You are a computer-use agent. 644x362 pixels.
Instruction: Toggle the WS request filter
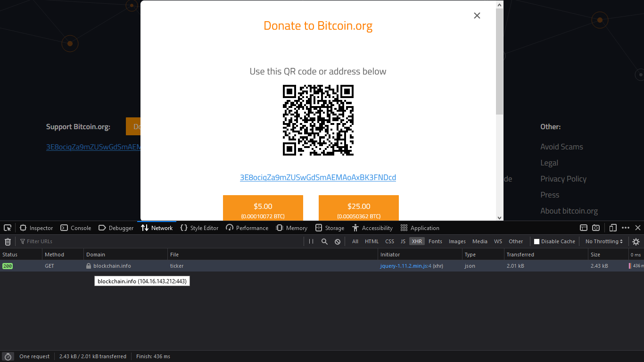point(498,241)
